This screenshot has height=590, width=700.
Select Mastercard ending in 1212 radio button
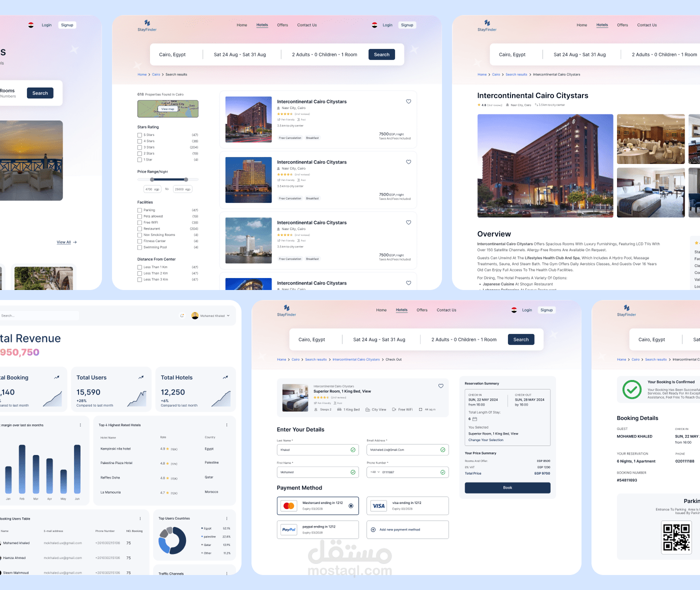point(351,506)
